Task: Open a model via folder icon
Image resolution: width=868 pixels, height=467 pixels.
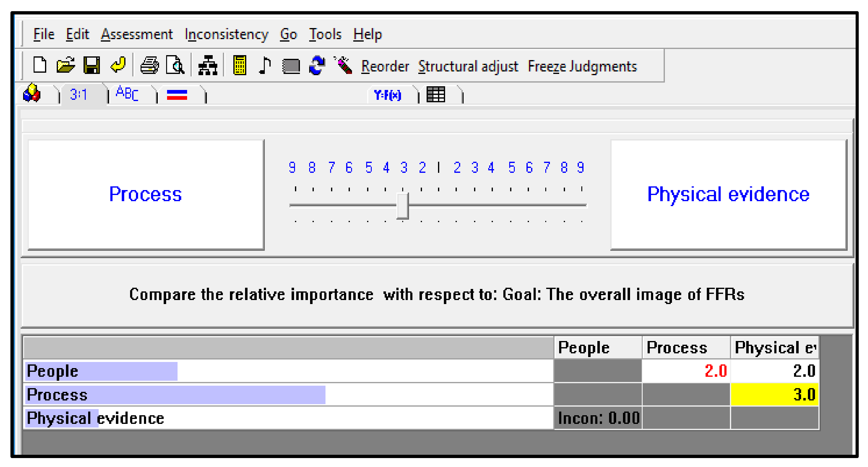Action: coord(65,65)
